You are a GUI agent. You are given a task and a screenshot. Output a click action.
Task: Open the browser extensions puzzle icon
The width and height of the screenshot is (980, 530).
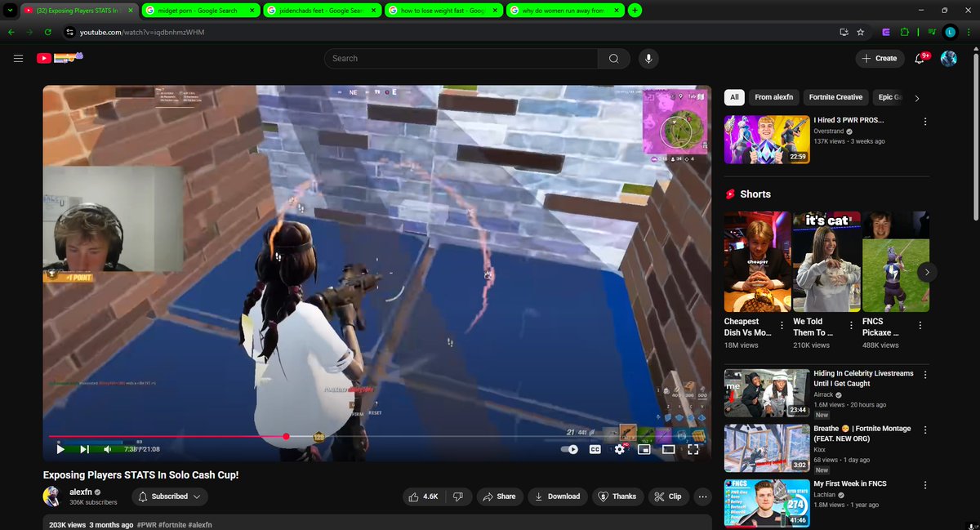[x=904, y=32]
